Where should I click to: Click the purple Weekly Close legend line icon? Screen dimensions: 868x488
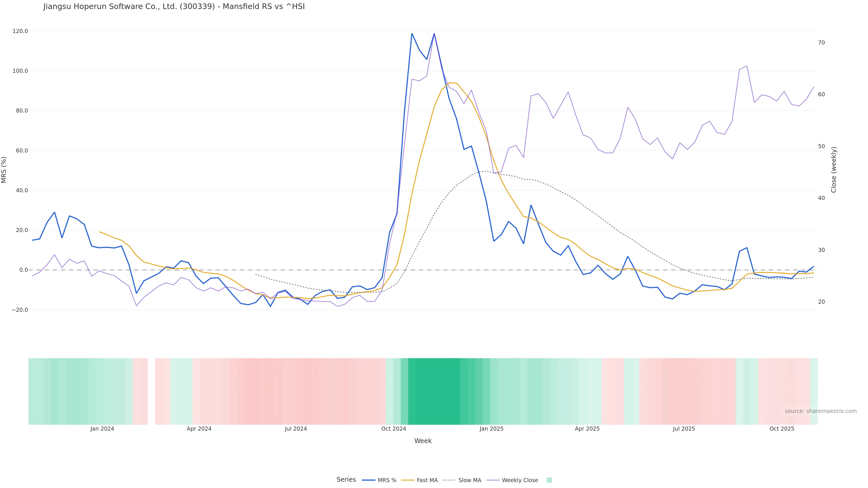pyautogui.click(x=493, y=480)
